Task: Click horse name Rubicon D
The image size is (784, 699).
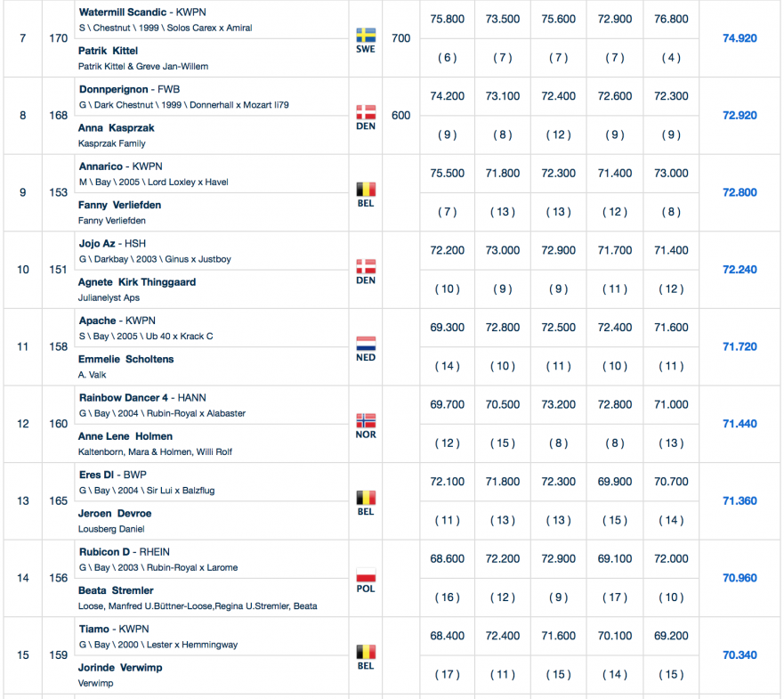Action: coord(104,552)
